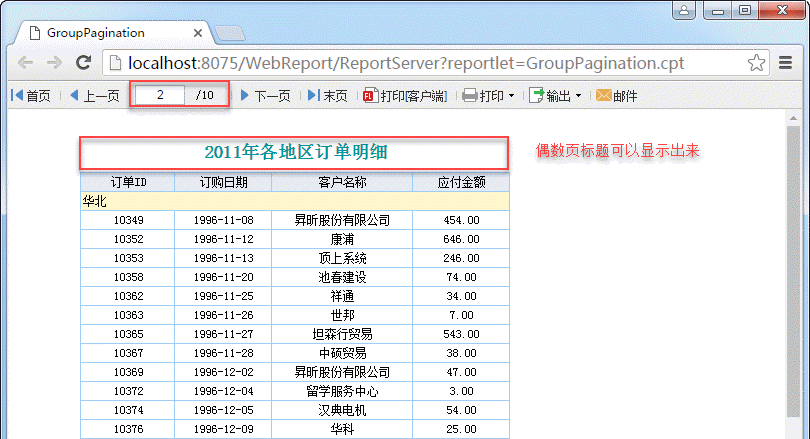Bookmark this page with star icon
Screen dimensions: 810x439
tap(756, 63)
